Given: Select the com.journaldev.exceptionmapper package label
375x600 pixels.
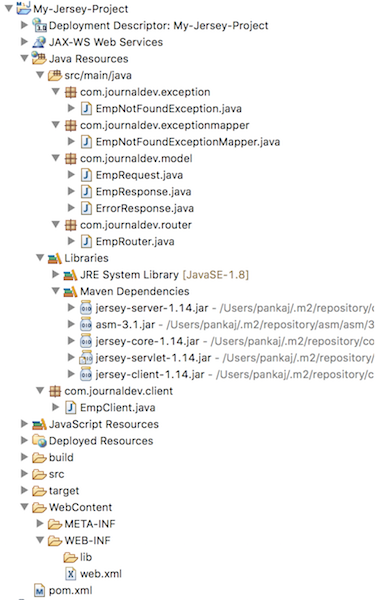Looking at the screenshot, I should click(165, 126).
